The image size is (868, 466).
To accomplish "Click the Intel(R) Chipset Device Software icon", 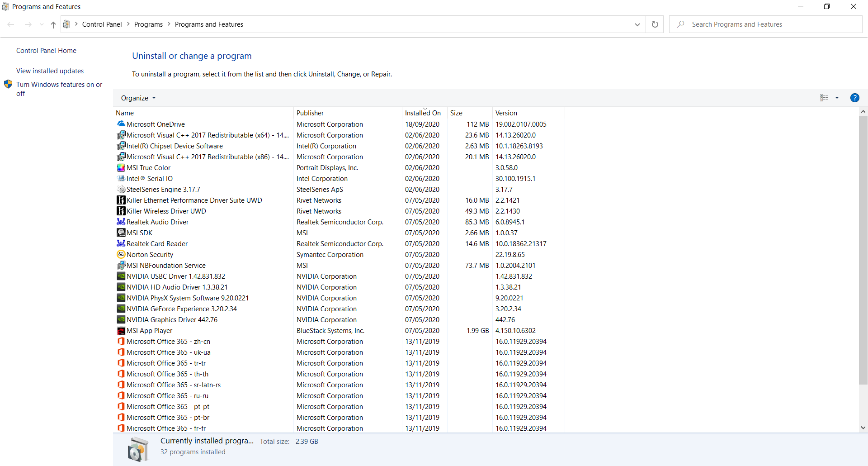I will [x=121, y=146].
